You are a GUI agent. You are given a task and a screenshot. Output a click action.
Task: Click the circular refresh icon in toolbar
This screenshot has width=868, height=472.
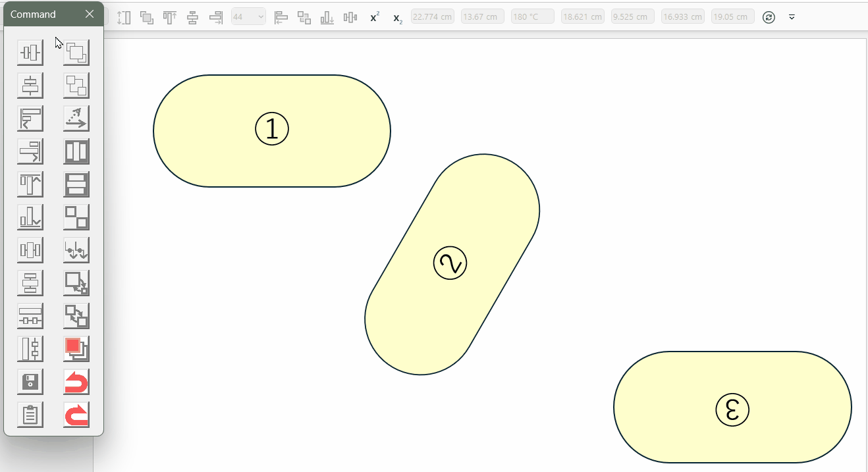click(769, 17)
